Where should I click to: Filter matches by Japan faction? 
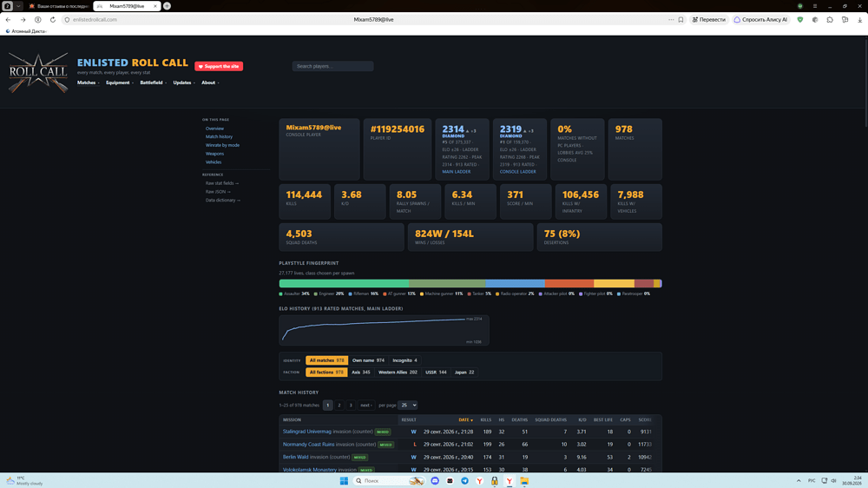pyautogui.click(x=464, y=373)
